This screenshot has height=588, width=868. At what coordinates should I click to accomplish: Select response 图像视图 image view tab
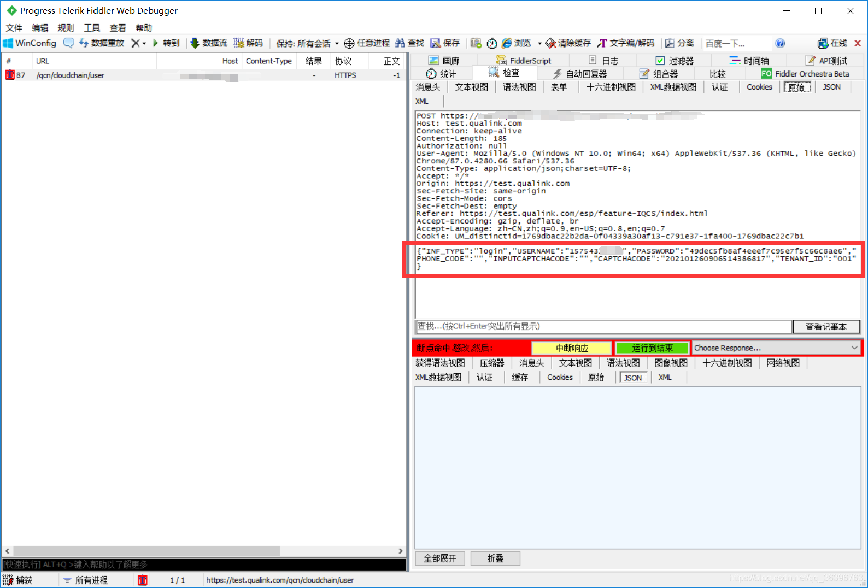671,363
